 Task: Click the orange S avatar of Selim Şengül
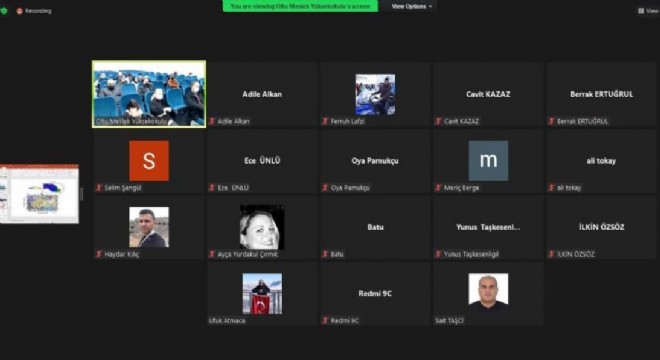point(149,161)
